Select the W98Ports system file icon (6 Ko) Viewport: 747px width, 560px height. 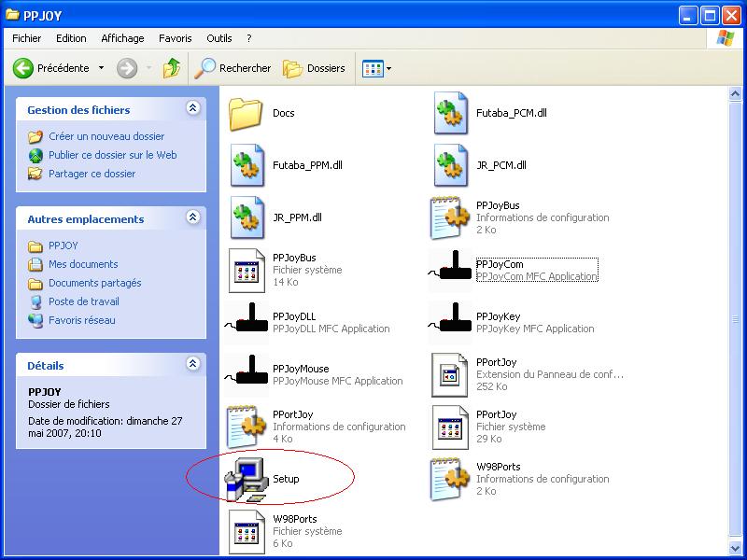[x=247, y=531]
